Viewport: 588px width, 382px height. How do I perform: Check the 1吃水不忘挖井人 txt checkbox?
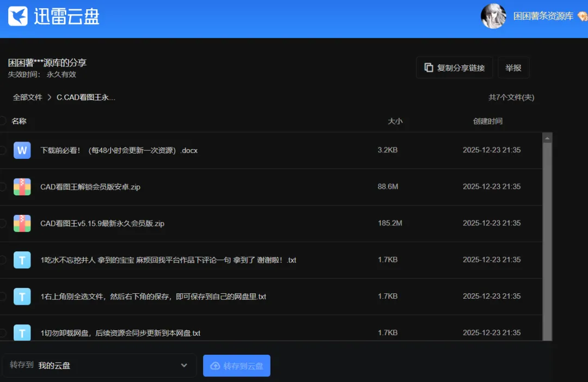click(x=3, y=260)
